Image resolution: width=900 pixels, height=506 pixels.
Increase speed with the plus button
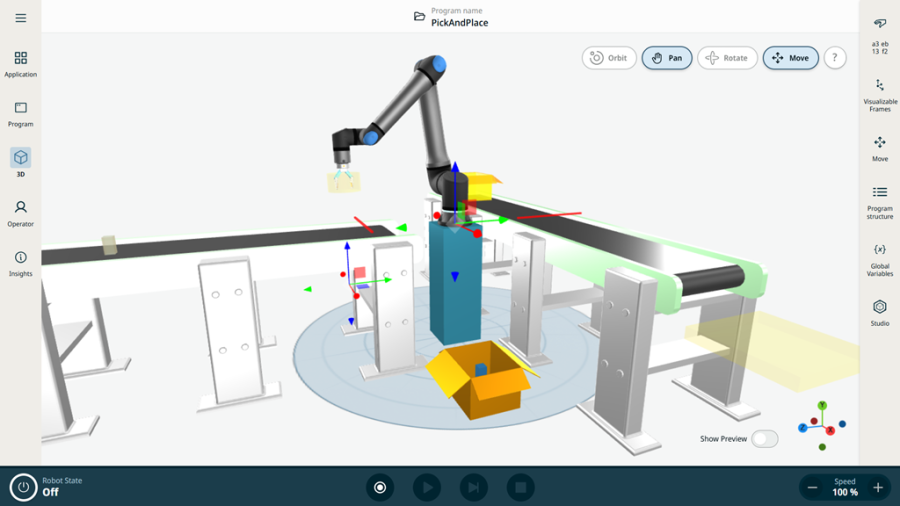click(x=878, y=488)
